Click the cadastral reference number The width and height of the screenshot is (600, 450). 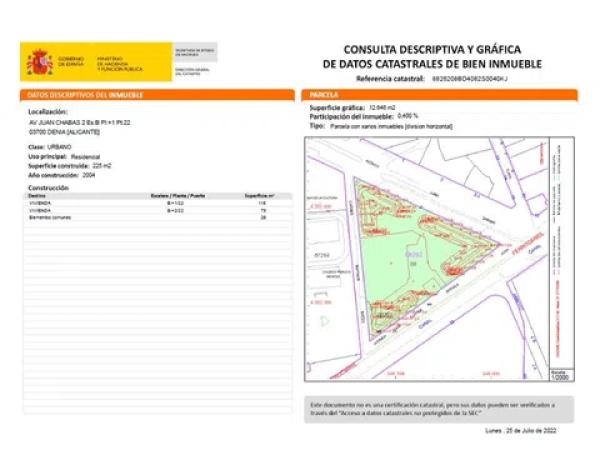(x=470, y=77)
